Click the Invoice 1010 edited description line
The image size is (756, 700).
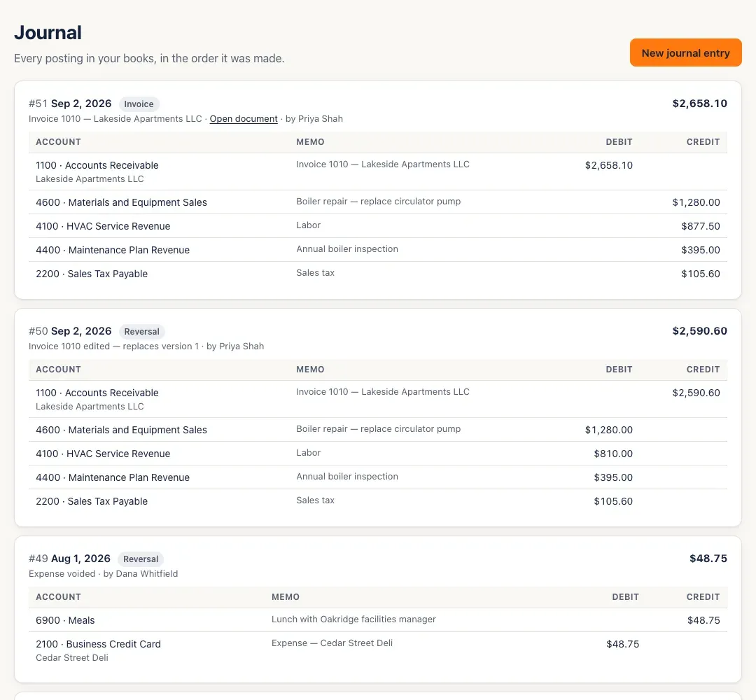click(x=146, y=346)
